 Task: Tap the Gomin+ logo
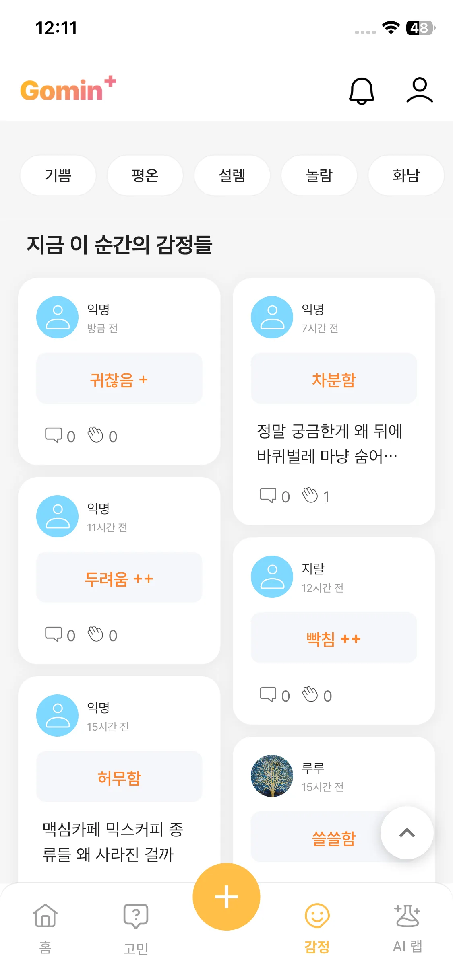pos(68,89)
